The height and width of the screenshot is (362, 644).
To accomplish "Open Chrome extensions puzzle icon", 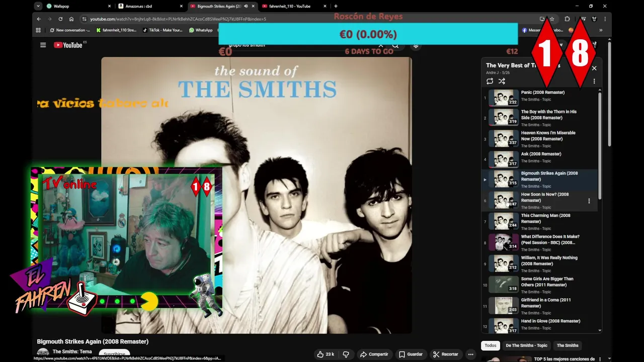I will coord(567,19).
